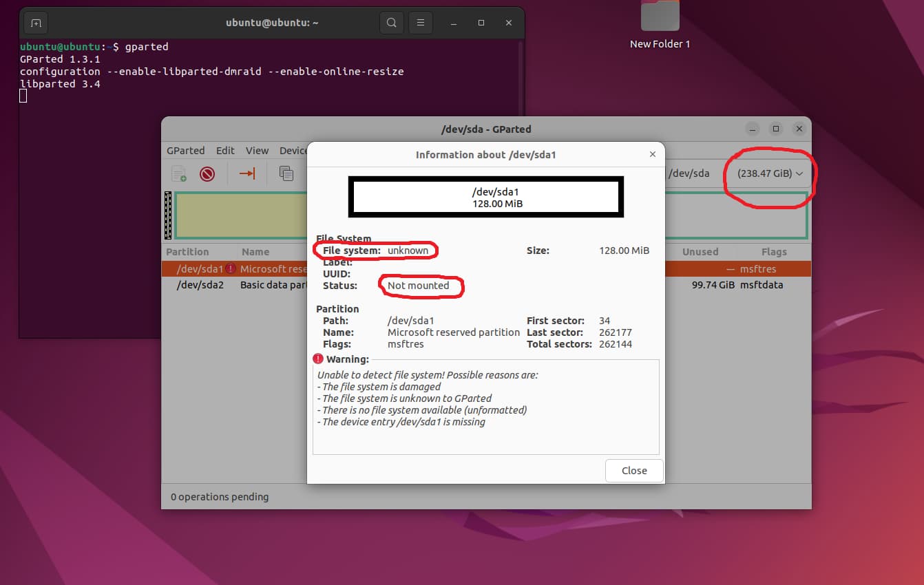The image size is (924, 585).
Task: Open the Terminal hamburger menu
Action: point(420,23)
